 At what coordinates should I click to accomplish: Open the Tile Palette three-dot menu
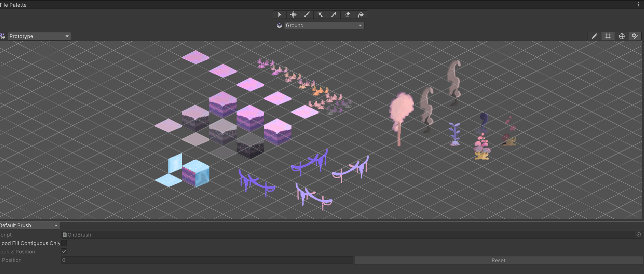[x=638, y=5]
